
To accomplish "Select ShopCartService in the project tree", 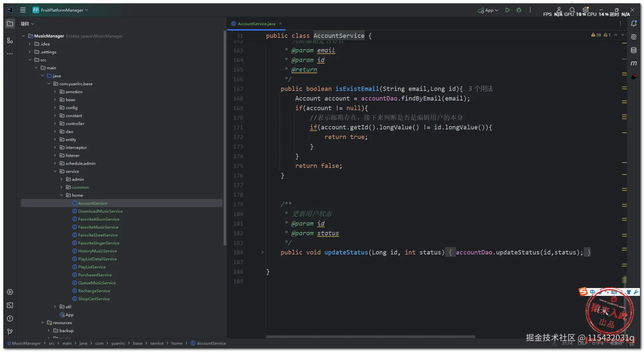I will click(x=94, y=299).
